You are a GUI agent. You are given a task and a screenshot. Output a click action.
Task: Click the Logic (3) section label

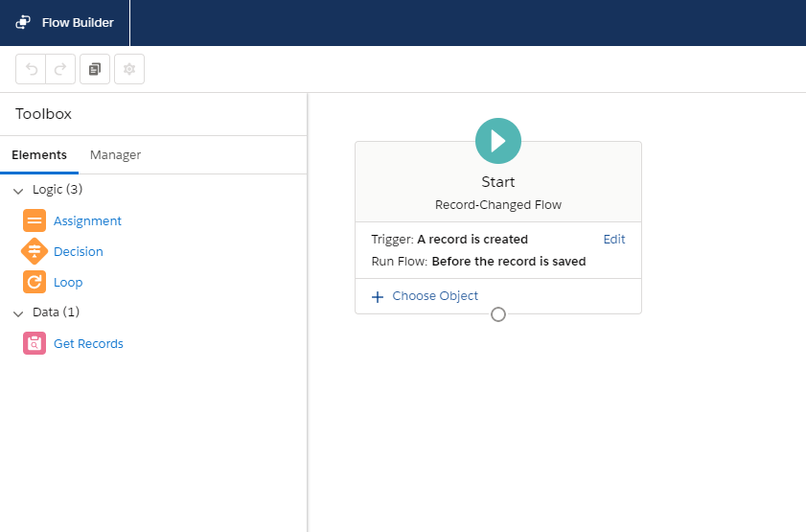click(x=58, y=189)
